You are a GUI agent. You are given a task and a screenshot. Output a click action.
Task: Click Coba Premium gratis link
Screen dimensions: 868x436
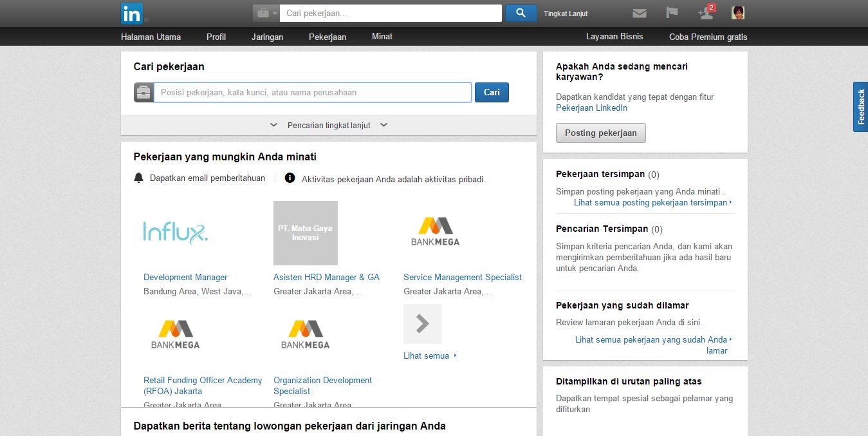[708, 37]
